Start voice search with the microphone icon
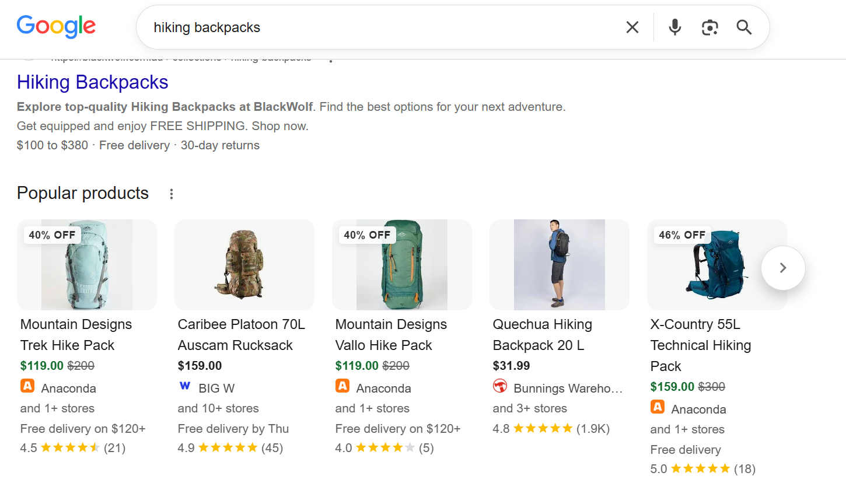Image resolution: width=846 pixels, height=504 pixels. click(675, 27)
